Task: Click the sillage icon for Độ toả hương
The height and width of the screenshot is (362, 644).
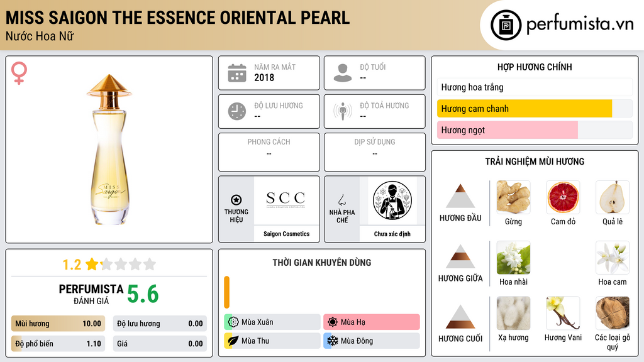Action: (343, 111)
